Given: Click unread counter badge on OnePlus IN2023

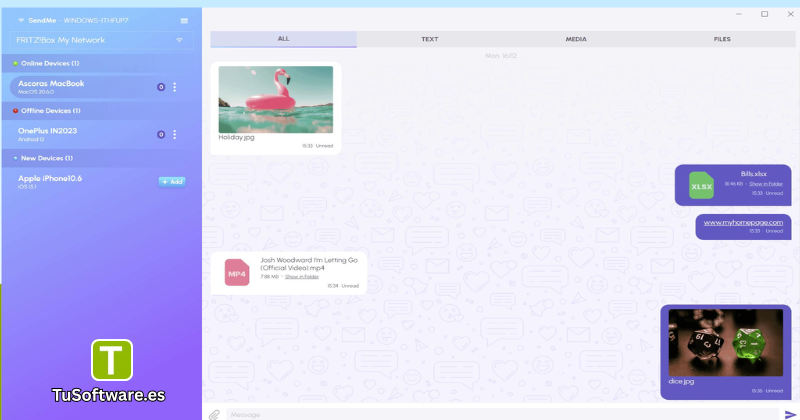Looking at the screenshot, I should [x=161, y=135].
